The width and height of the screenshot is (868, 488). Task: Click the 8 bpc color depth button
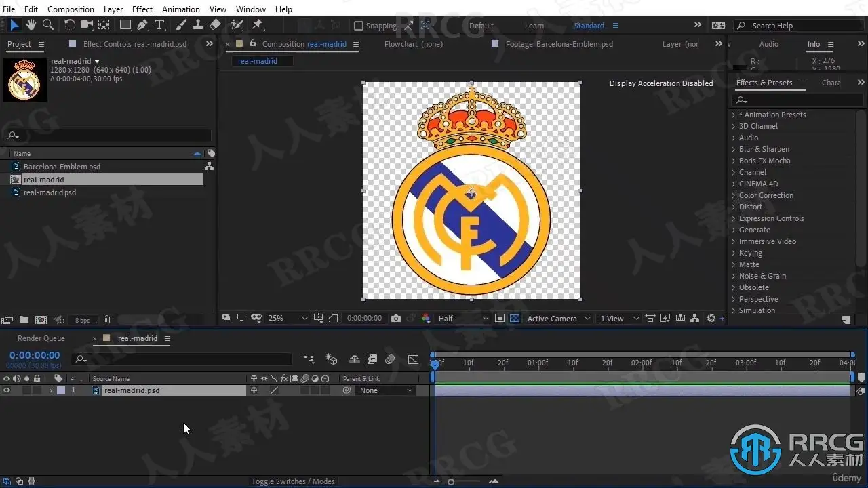[82, 320]
